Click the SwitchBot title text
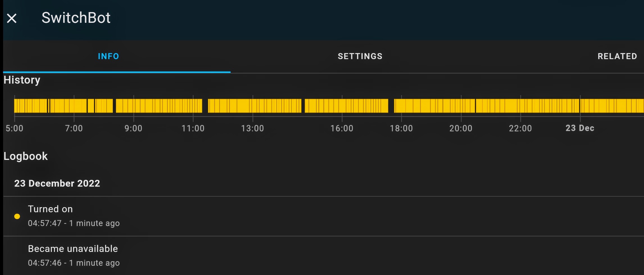This screenshot has height=275, width=644. click(x=76, y=18)
